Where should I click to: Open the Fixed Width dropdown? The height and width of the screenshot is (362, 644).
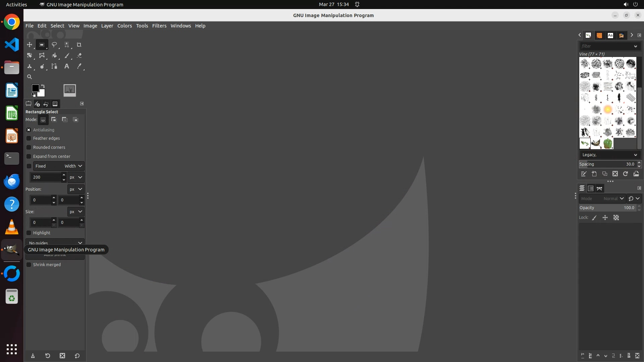click(58, 166)
